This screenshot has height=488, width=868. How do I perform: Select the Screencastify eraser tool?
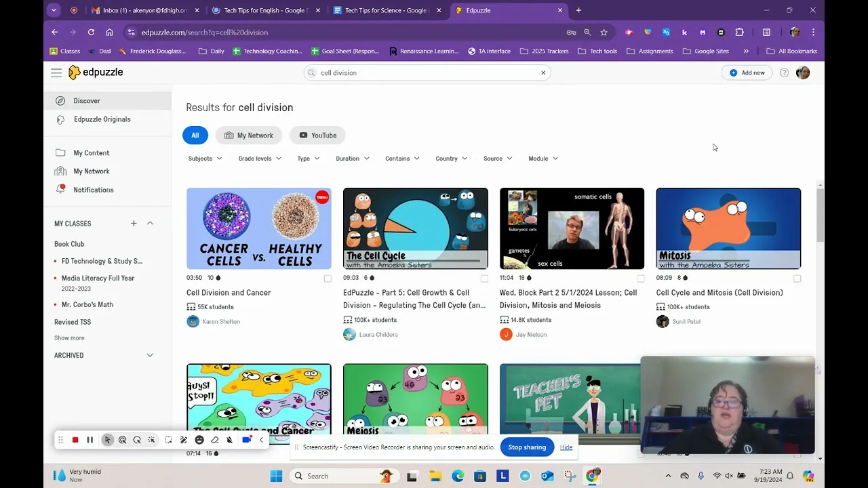click(214, 440)
